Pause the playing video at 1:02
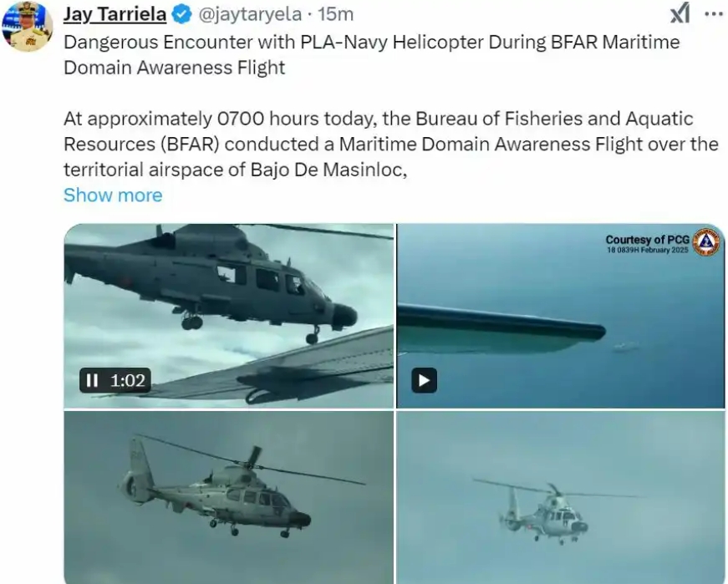Screen dimensions: 728x584 pyautogui.click(x=92, y=381)
